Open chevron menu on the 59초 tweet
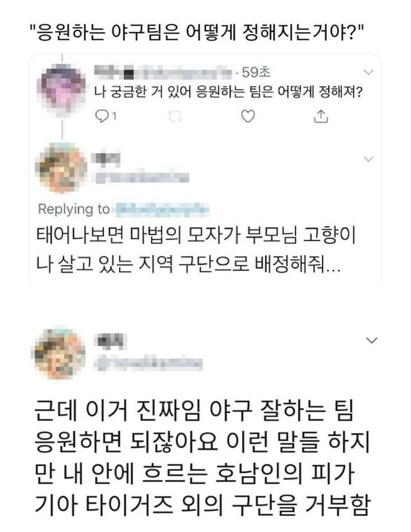This screenshot has width=411, height=532. 368,72
